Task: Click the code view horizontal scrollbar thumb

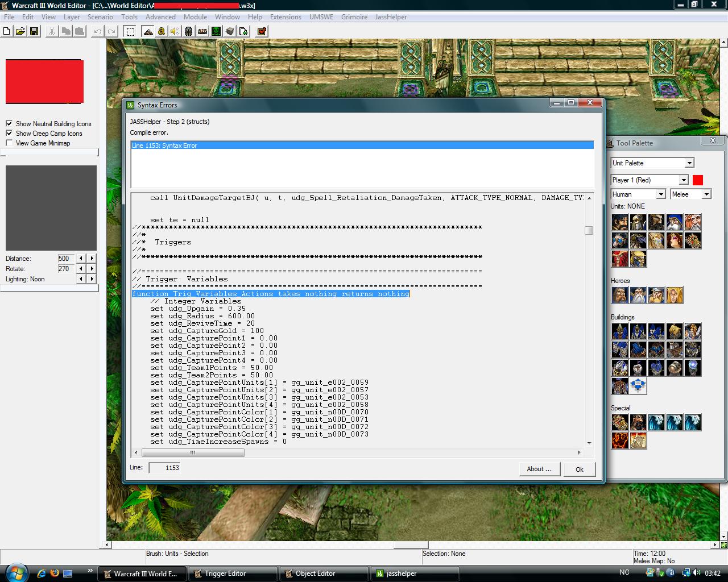Action: coord(193,452)
